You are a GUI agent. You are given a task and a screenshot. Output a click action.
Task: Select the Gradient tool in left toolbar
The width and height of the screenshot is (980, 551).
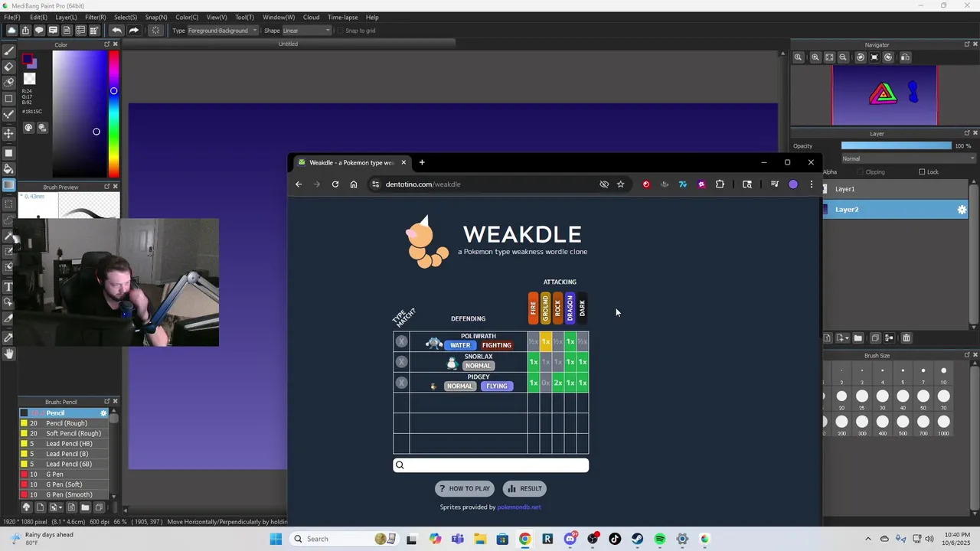click(x=8, y=185)
